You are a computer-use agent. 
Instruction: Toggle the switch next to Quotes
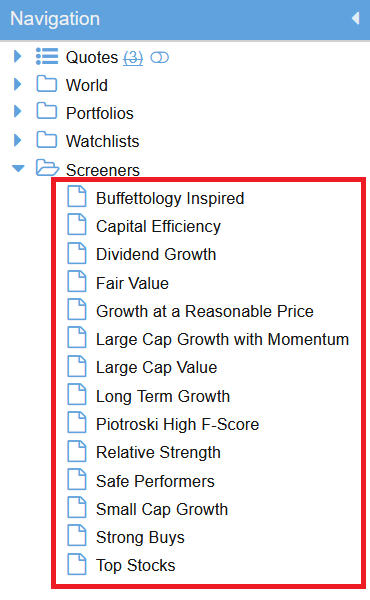[x=160, y=58]
